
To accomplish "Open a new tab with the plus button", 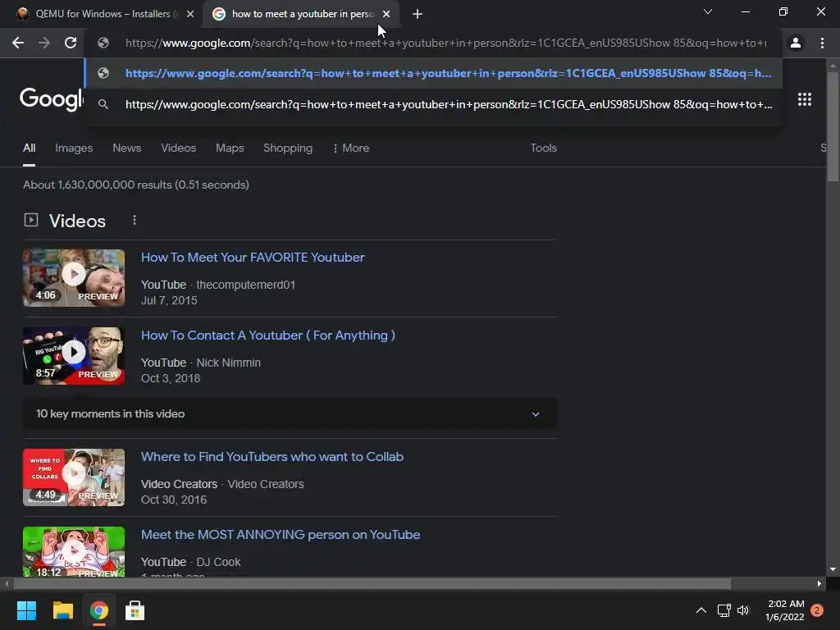I will point(418,14).
